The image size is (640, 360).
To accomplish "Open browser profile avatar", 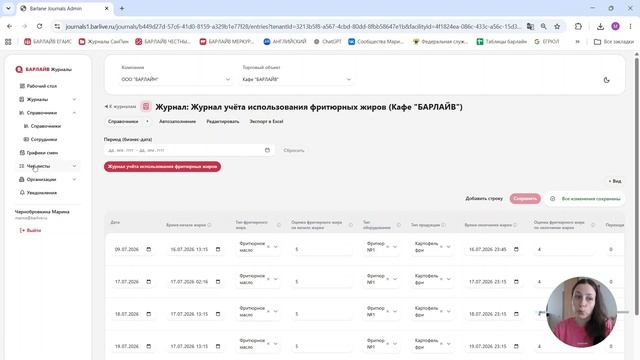I will (x=616, y=27).
